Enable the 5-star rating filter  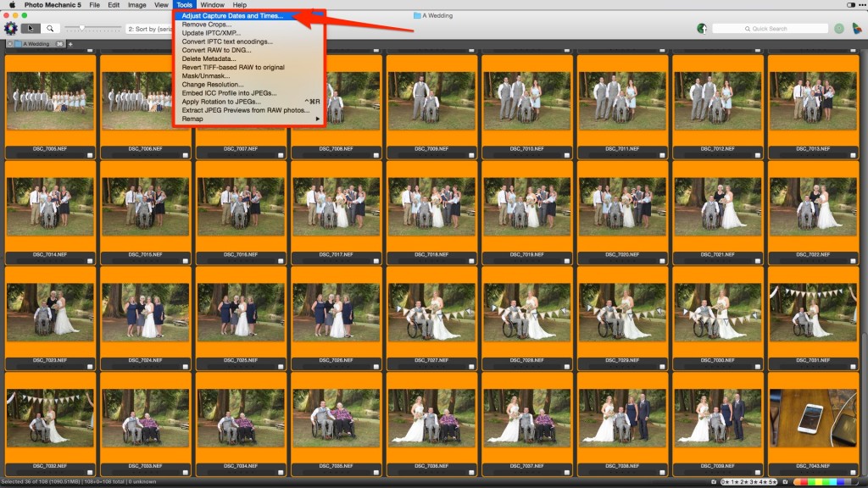tap(773, 481)
